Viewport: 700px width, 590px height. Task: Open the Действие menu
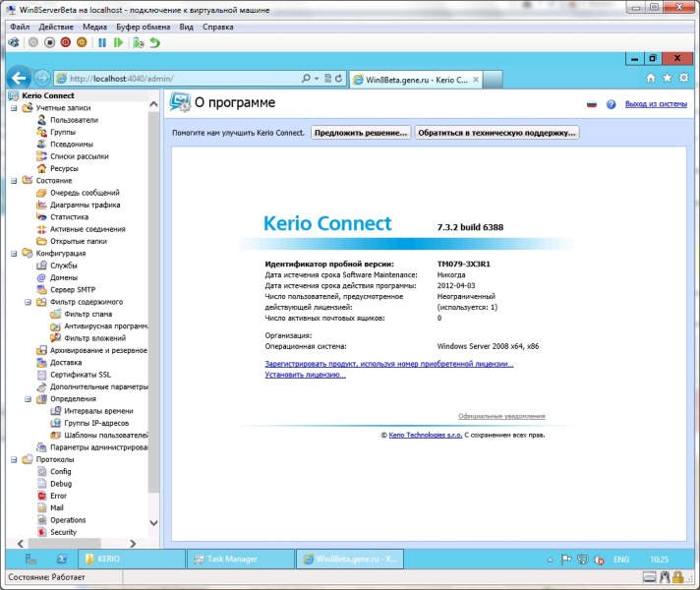[x=55, y=28]
